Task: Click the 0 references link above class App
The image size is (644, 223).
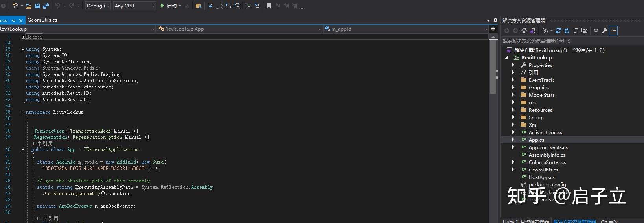Action: coord(42,143)
